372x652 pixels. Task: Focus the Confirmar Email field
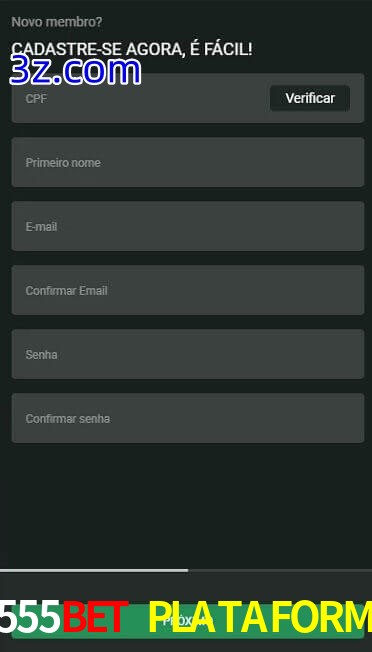(188, 290)
